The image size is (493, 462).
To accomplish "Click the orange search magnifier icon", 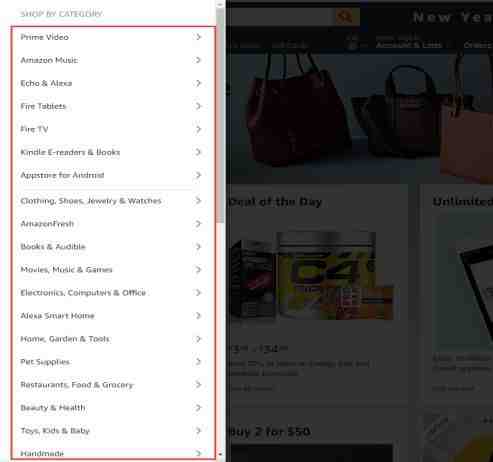I will tap(346, 16).
